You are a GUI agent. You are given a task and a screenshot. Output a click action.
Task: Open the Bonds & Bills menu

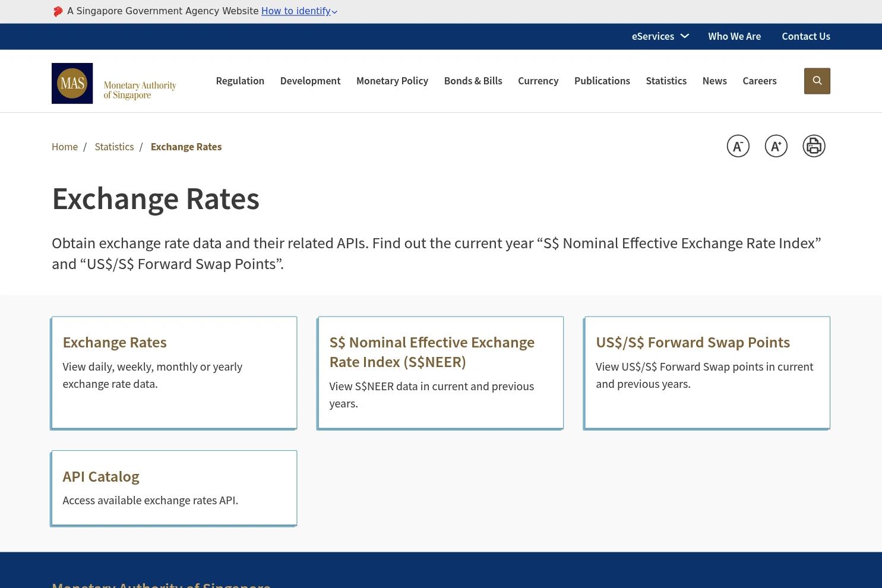click(473, 81)
